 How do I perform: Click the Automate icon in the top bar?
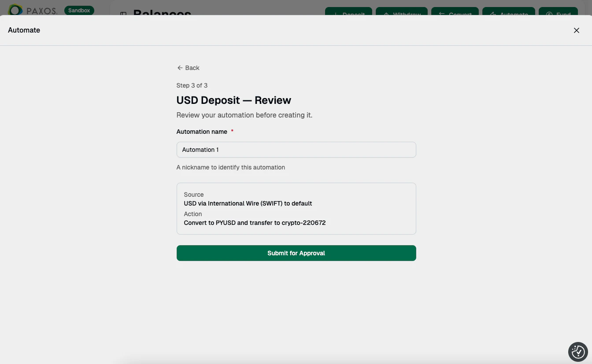click(493, 14)
